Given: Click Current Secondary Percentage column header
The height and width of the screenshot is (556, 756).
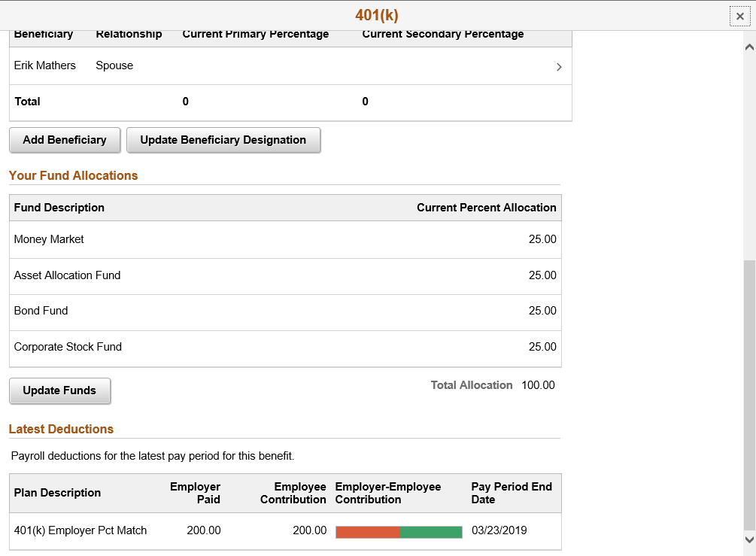Looking at the screenshot, I should [x=443, y=35].
